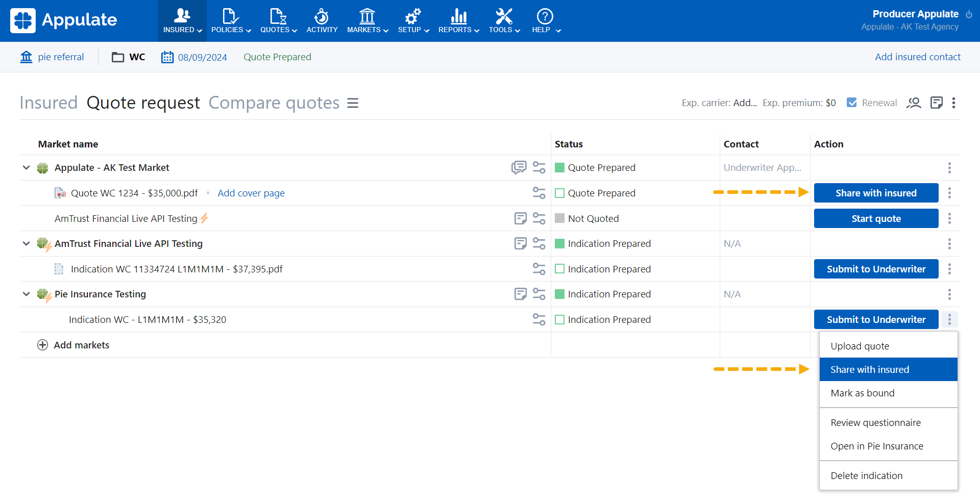Uncheck the Renewal checkbox

[x=851, y=103]
